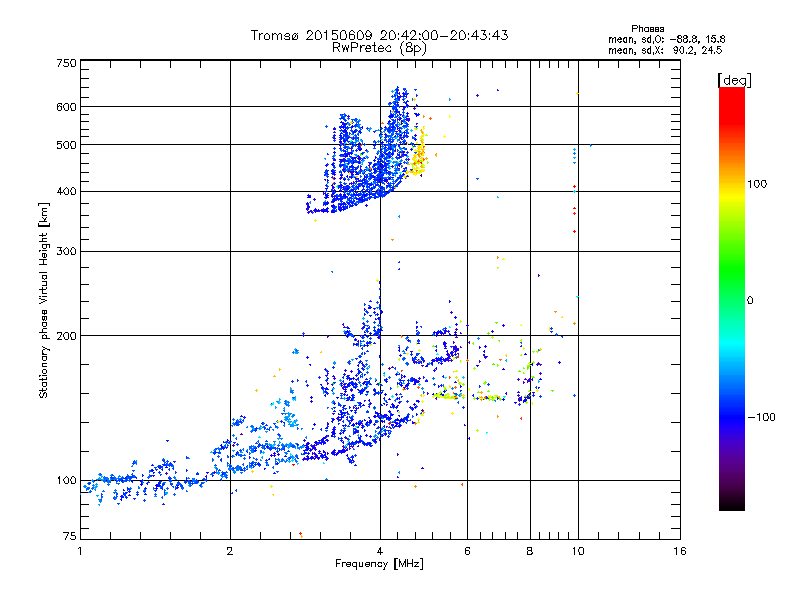
Task: Click the 'Frequency [MHz]' axis label
Action: click(x=379, y=564)
